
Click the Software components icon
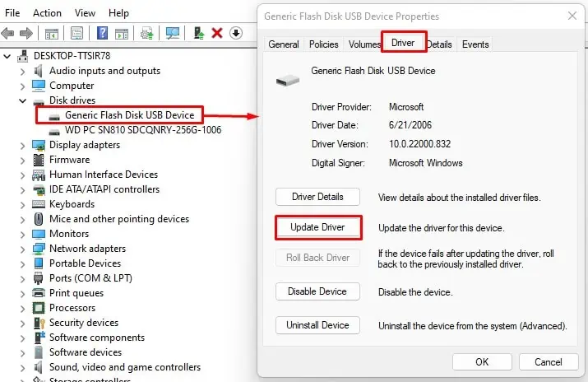(39, 338)
